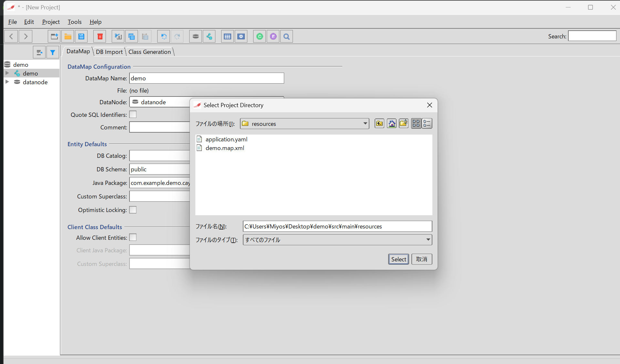Open the file type dropdown
This screenshot has width=620, height=364.
coord(428,240)
